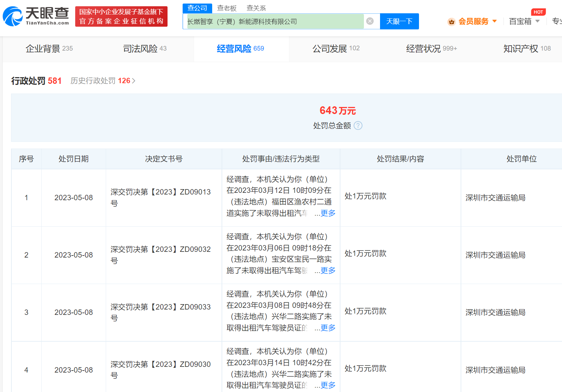This screenshot has height=392, width=562.
Task: Select document number ZD09032 cell
Action: [163, 255]
